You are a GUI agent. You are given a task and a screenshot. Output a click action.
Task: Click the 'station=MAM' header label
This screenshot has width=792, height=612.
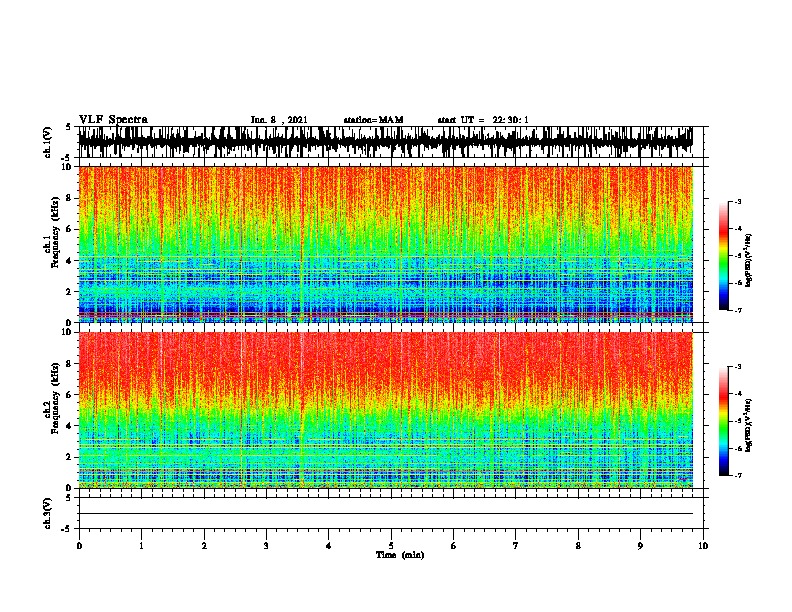point(373,120)
